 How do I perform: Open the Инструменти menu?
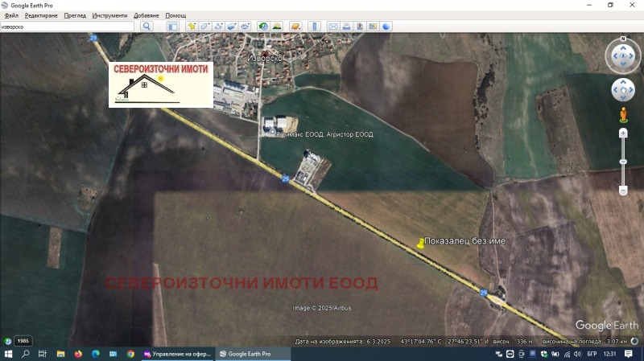tap(109, 15)
